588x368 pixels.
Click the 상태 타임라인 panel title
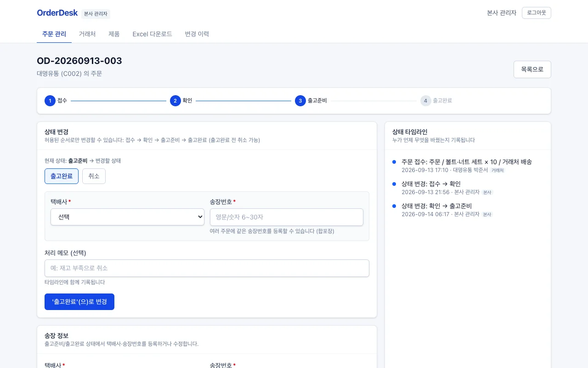(x=410, y=132)
